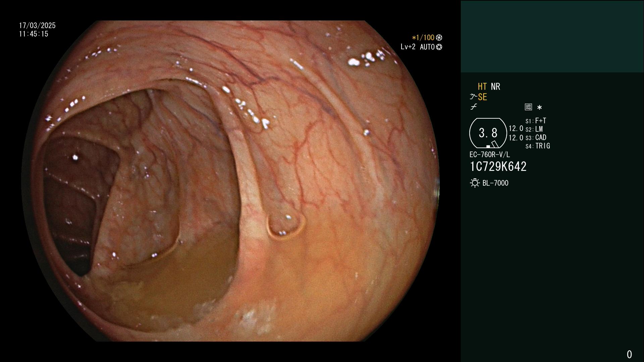This screenshot has width=644, height=362.
Task: Click the S1: F+T switch assignment
Action: (x=536, y=121)
